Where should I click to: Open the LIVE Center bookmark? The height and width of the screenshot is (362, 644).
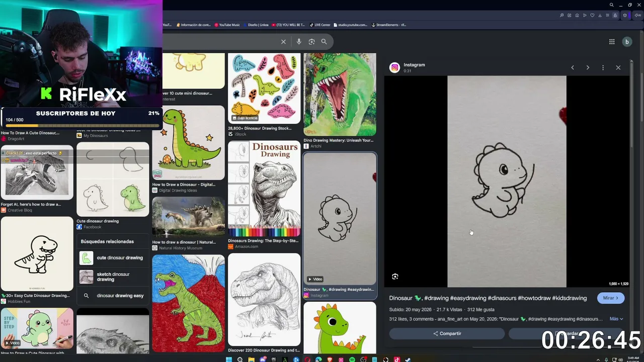click(x=320, y=25)
